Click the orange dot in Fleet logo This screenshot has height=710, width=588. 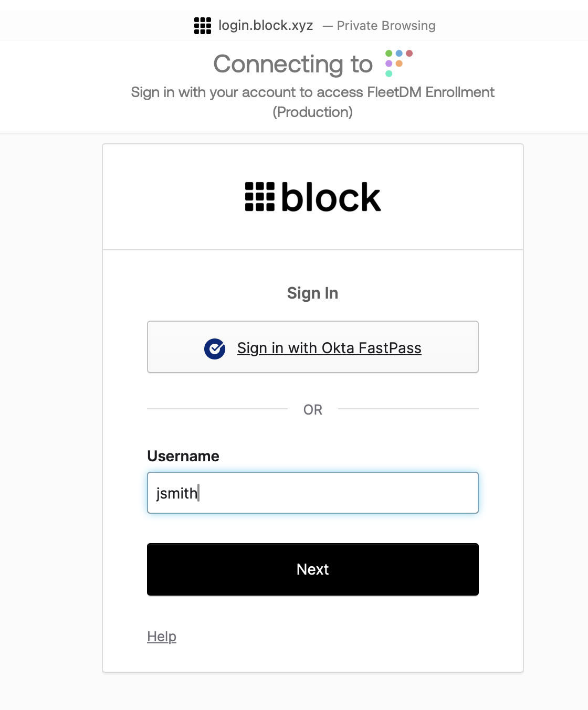pyautogui.click(x=399, y=63)
